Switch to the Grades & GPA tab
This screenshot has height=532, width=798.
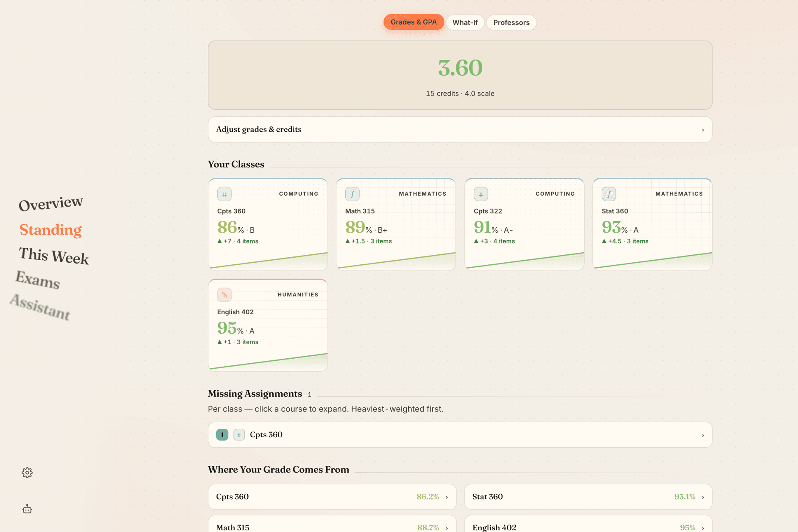[x=414, y=22]
